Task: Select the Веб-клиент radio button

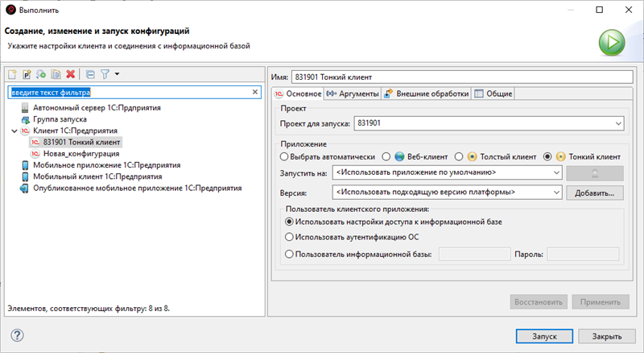Action: [386, 156]
